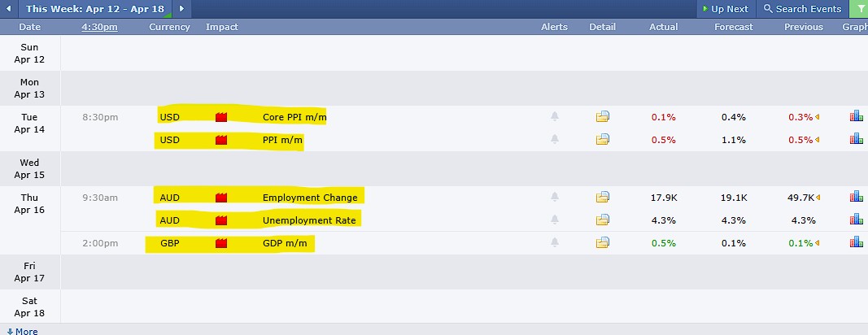This screenshot has width=868, height=335.
Task: Jump to Up Next event
Action: [724, 9]
